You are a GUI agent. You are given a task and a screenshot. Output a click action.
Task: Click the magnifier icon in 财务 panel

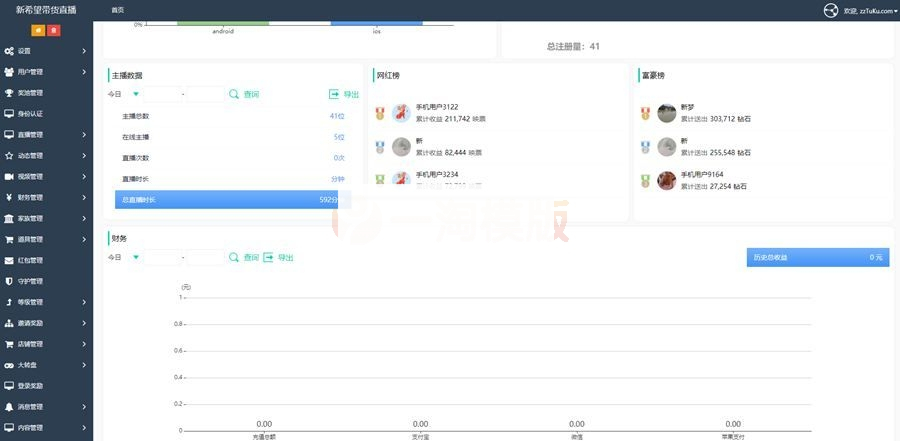pyautogui.click(x=234, y=257)
